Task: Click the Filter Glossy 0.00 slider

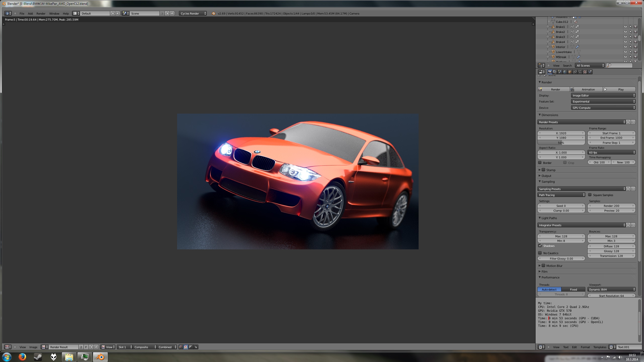Action: tap(561, 258)
